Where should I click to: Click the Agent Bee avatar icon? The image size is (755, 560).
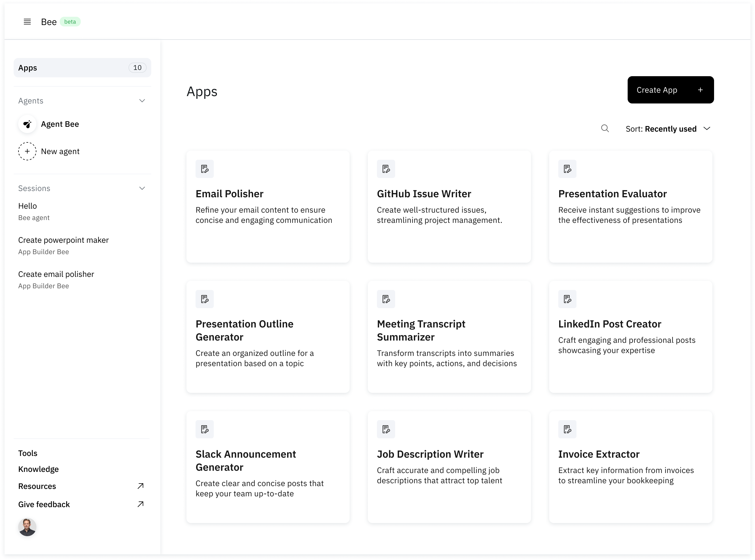pos(27,124)
